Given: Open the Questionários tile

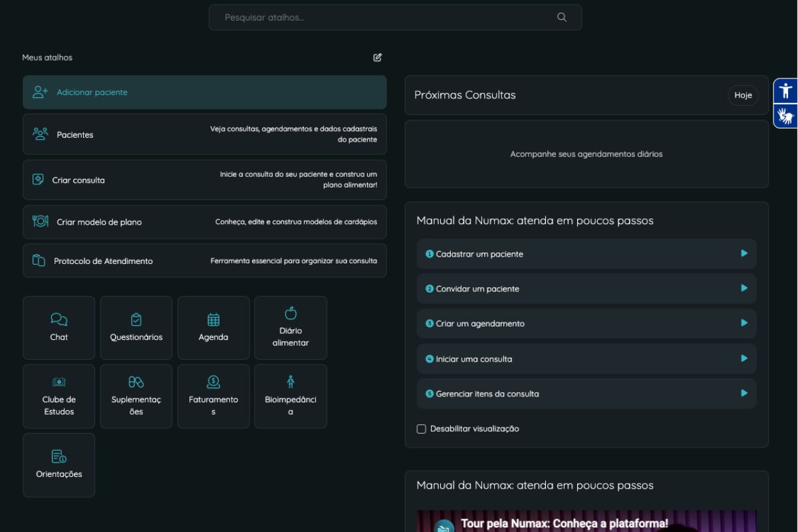Looking at the screenshot, I should 136,328.
